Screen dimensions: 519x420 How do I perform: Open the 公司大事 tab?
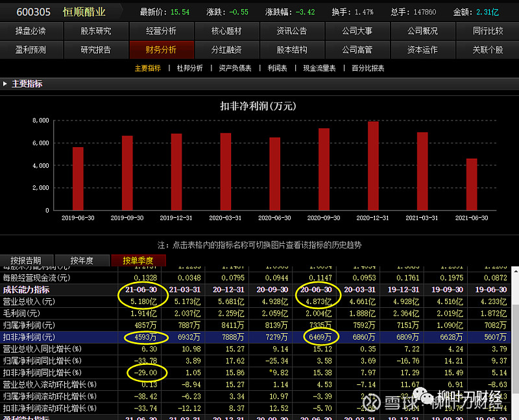pyautogui.click(x=357, y=31)
